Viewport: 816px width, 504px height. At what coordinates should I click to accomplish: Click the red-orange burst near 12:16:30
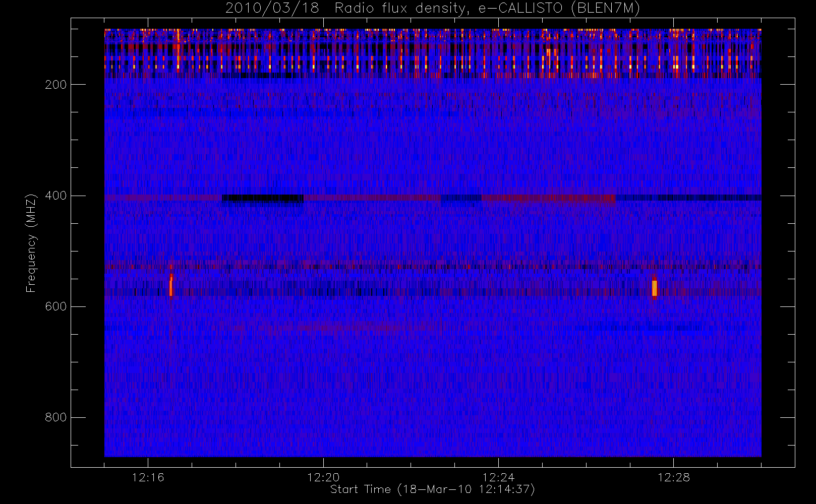[x=171, y=285]
